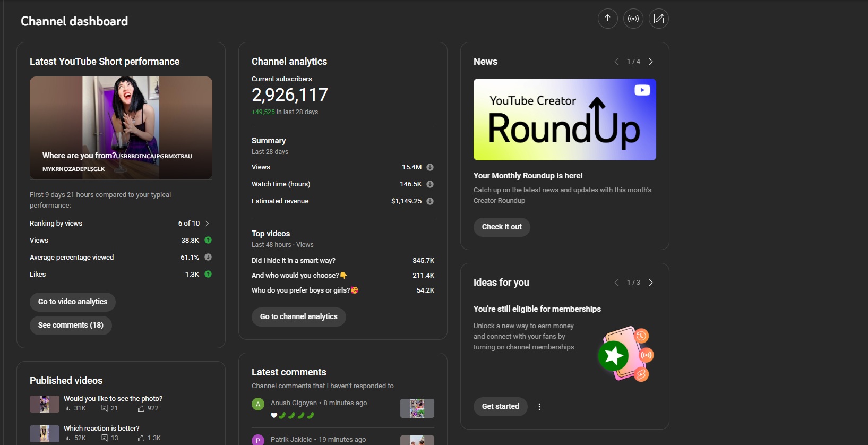868x445 pixels.
Task: Click the create post edit icon
Action: 658,19
